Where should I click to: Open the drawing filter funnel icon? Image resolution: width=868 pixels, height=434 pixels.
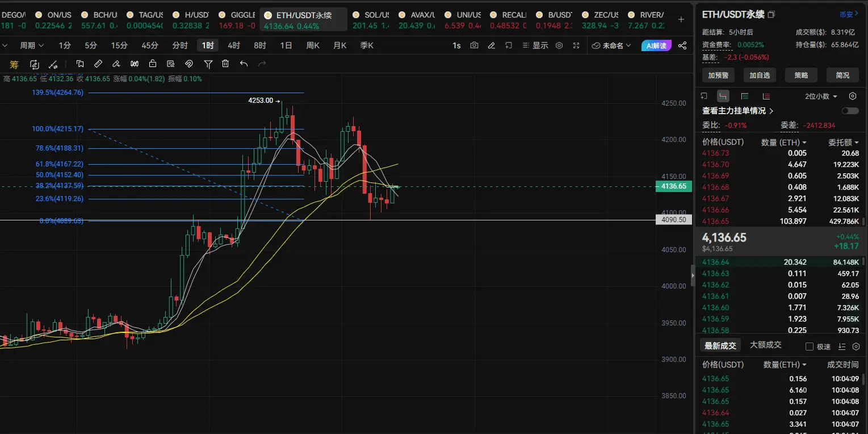208,64
